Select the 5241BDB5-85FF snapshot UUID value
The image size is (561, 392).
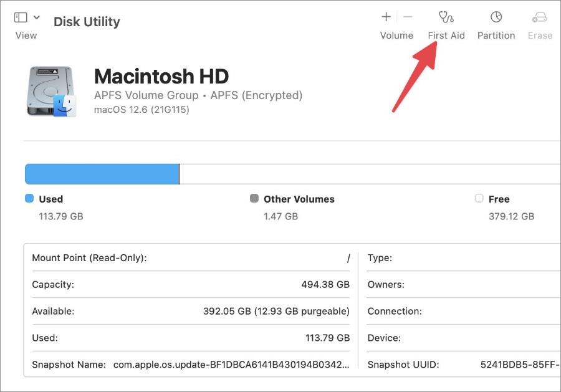tap(520, 365)
